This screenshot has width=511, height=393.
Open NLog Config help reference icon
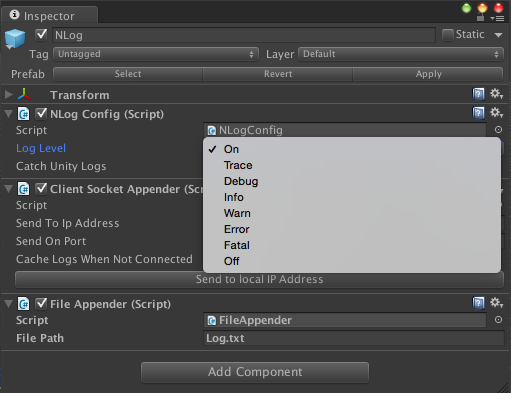coord(478,113)
